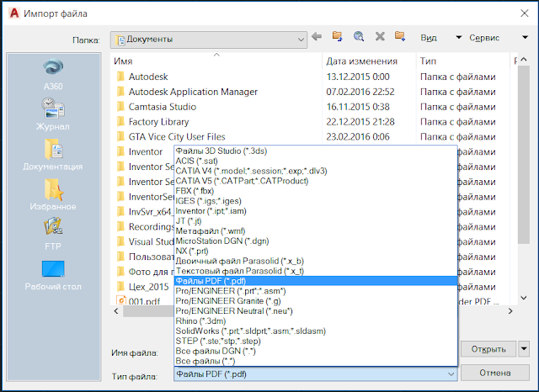Select the Recordings folder row
The height and width of the screenshot is (392, 539).
point(152,227)
